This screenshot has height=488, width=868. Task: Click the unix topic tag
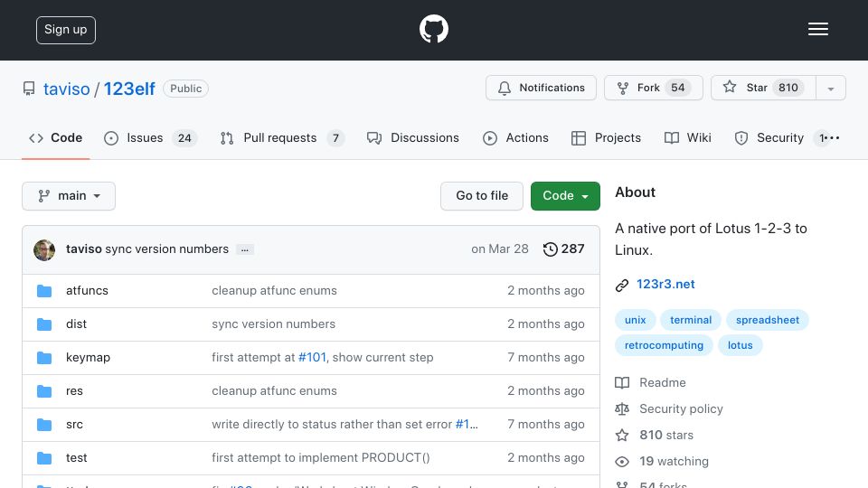(x=635, y=320)
